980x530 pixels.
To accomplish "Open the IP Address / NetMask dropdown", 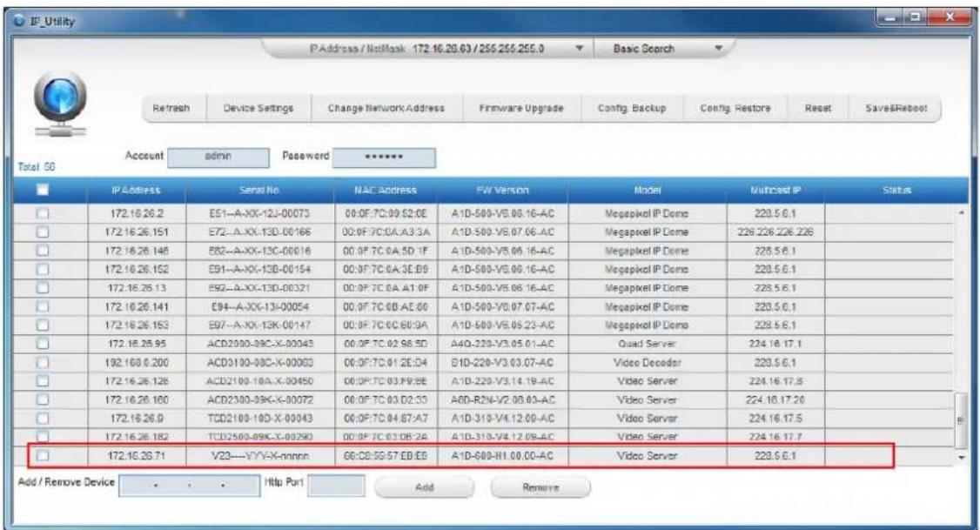I will coord(580,48).
